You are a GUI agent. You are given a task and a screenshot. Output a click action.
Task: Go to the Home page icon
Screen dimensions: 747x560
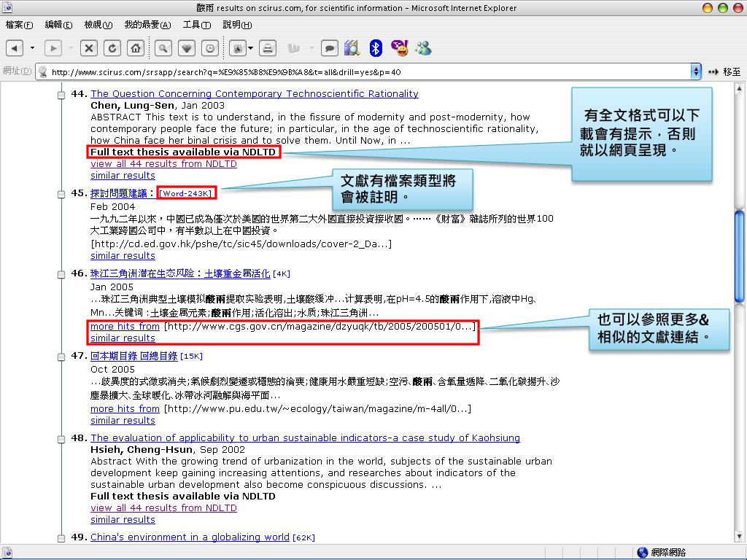point(136,48)
